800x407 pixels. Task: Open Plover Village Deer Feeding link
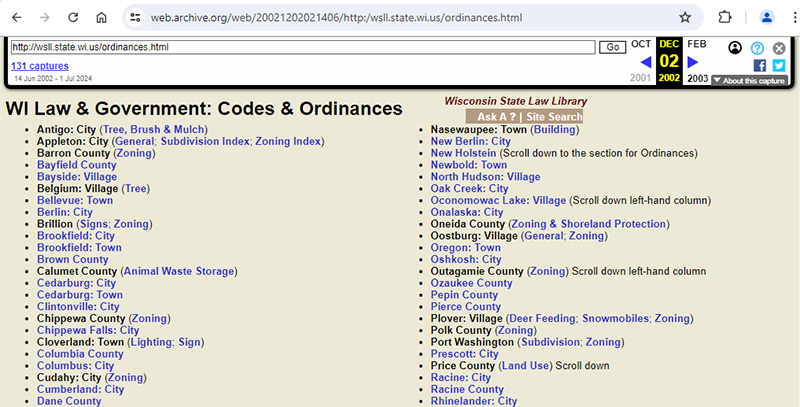(x=543, y=318)
